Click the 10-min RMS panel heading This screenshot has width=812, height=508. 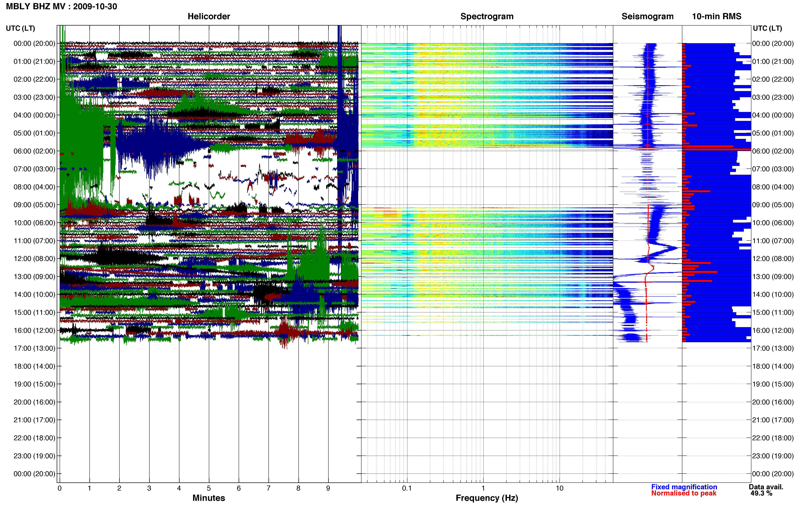click(x=716, y=16)
